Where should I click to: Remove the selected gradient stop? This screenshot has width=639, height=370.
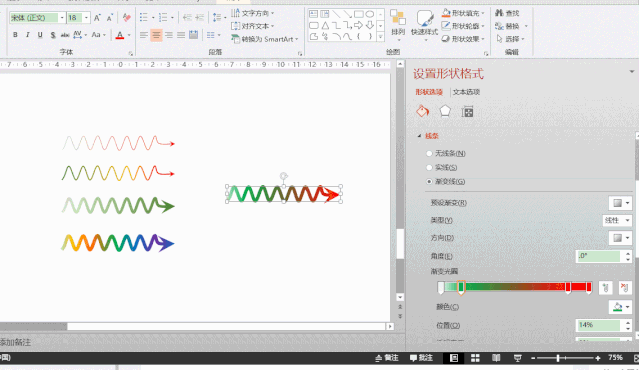(625, 288)
